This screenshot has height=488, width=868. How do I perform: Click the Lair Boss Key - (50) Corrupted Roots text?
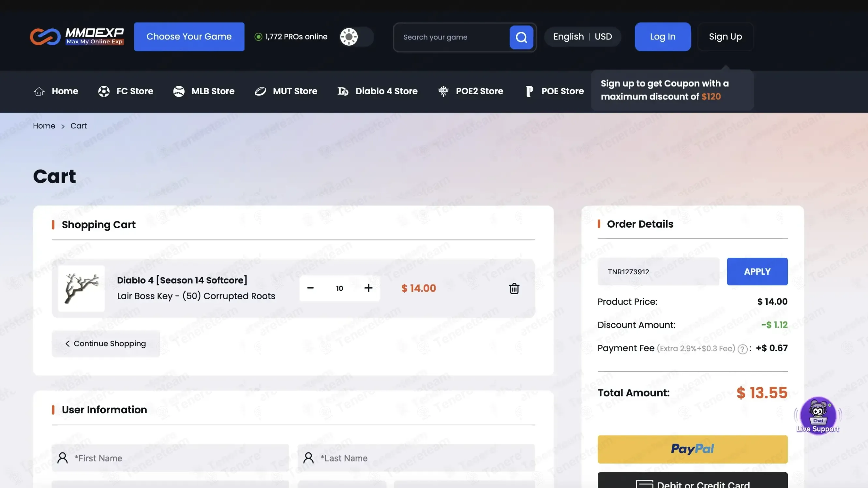[x=196, y=296]
